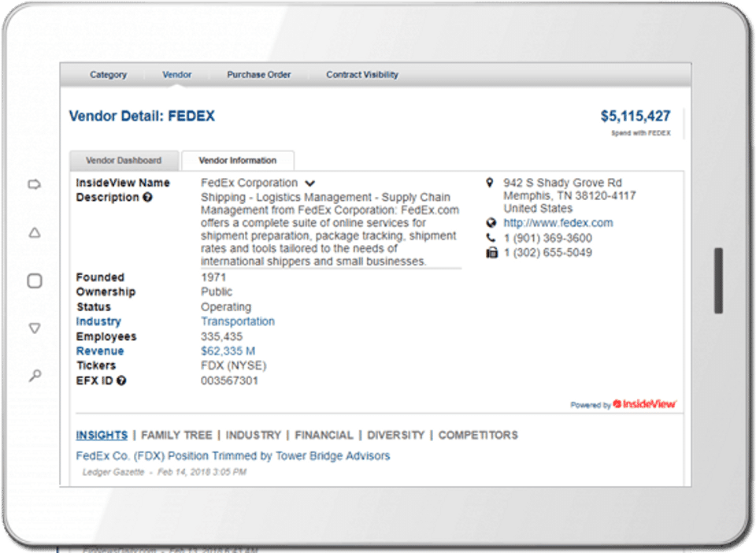Open the Vendor tab

tap(177, 75)
